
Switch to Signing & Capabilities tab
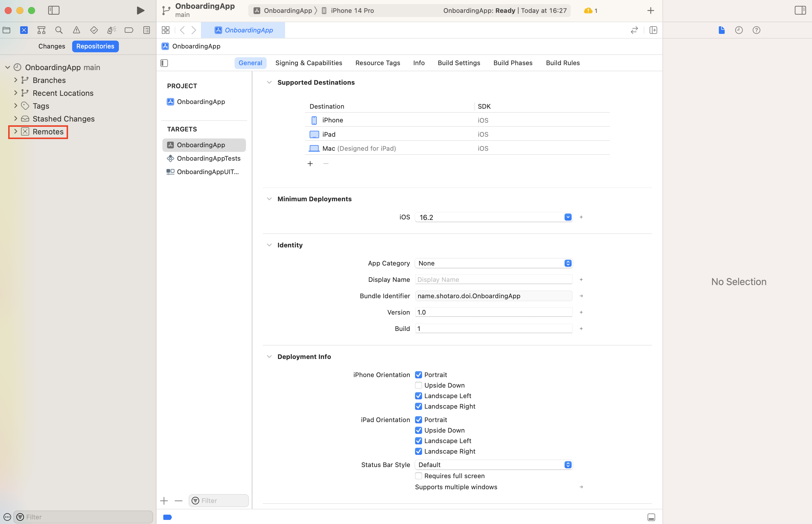click(x=308, y=63)
